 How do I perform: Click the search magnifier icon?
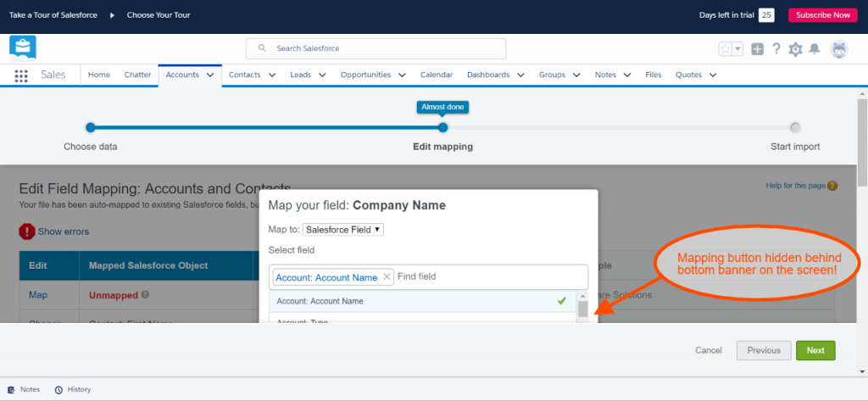point(262,48)
